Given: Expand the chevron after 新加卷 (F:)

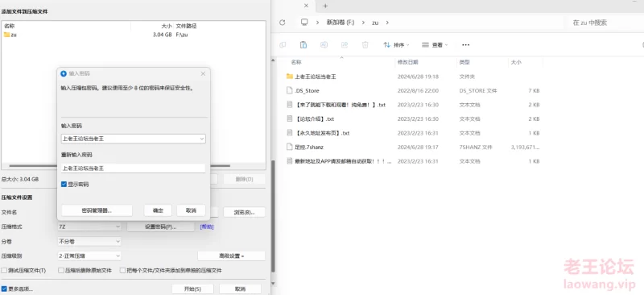Looking at the screenshot, I should coord(364,23).
